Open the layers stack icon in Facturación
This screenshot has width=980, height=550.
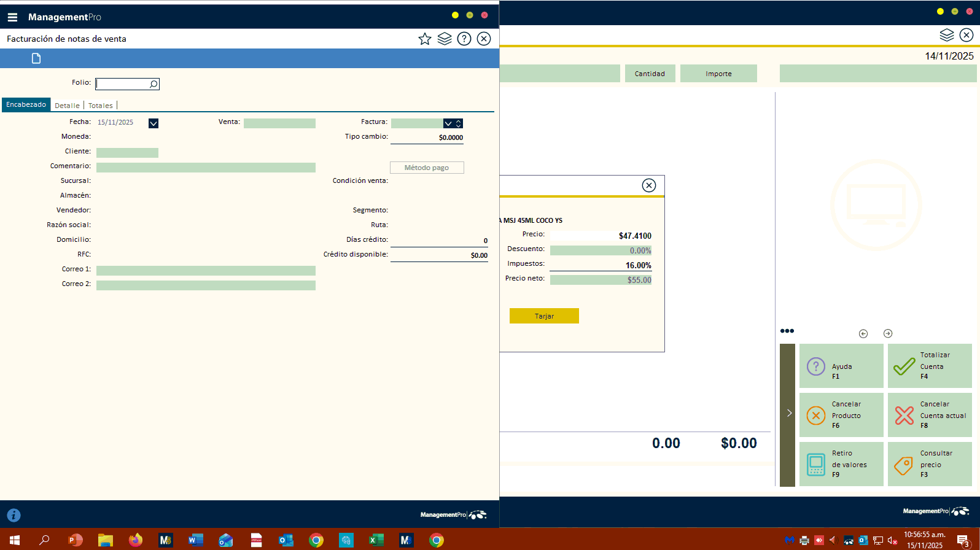(445, 39)
